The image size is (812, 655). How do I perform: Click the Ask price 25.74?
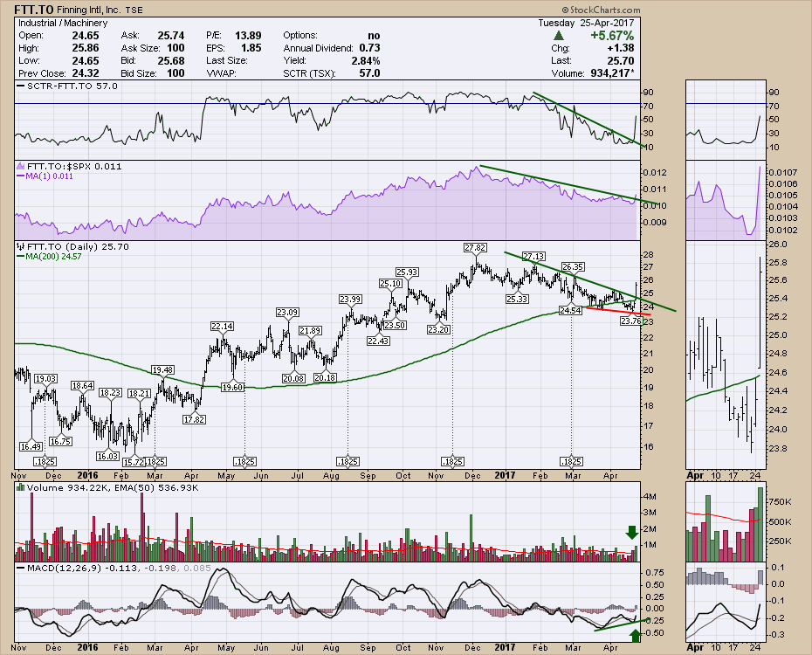pyautogui.click(x=171, y=36)
